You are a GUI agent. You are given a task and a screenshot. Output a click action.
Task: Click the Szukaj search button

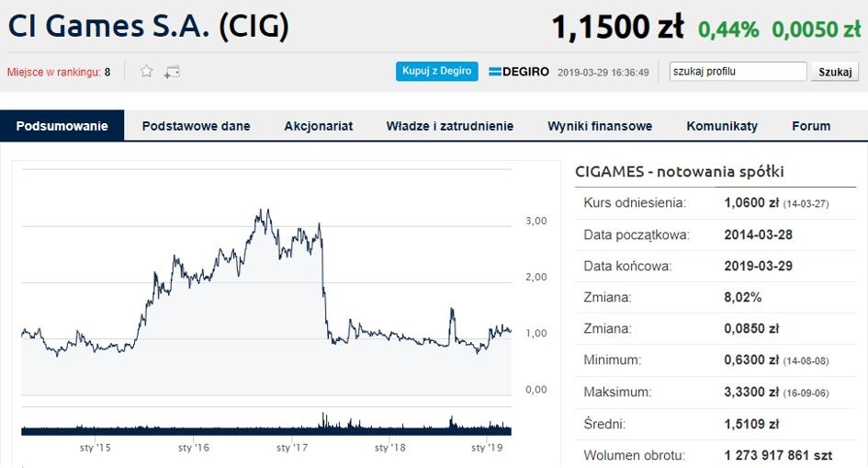[x=834, y=72]
